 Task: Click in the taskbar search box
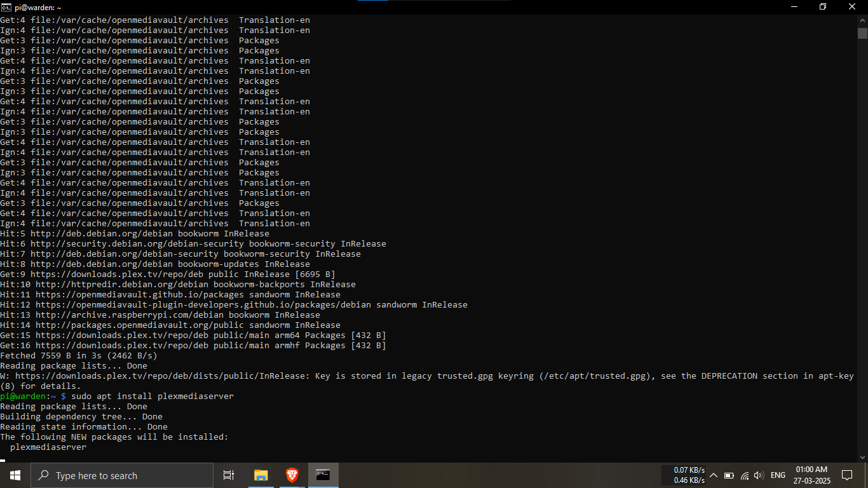(122, 475)
